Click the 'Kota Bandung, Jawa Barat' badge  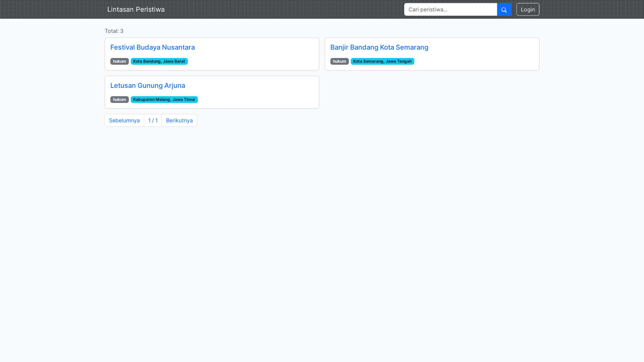[x=159, y=61]
